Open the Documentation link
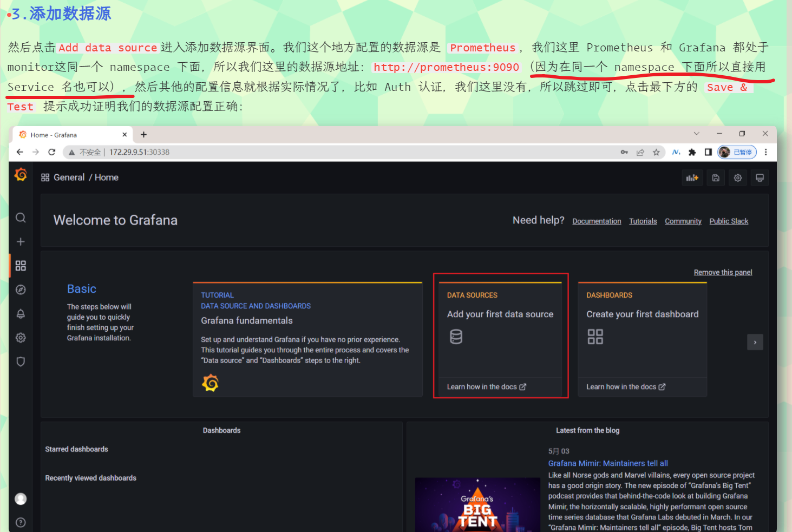The width and height of the screenshot is (792, 532). (597, 221)
